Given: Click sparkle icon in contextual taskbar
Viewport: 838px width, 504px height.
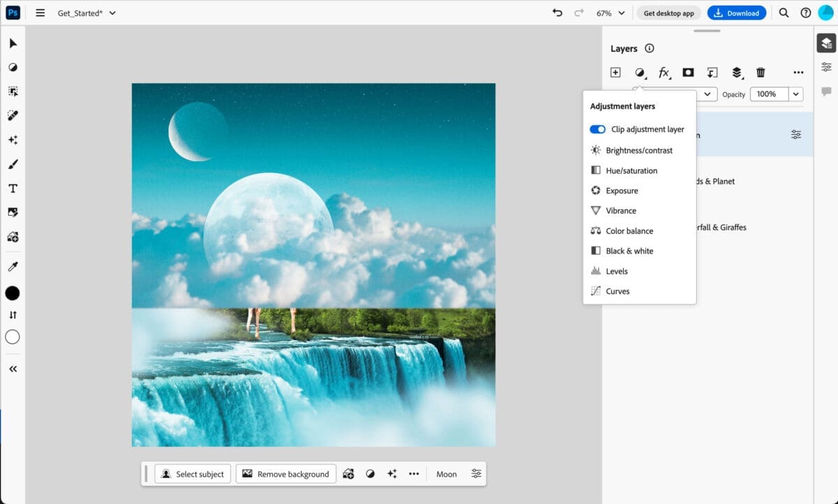Looking at the screenshot, I should point(392,474).
